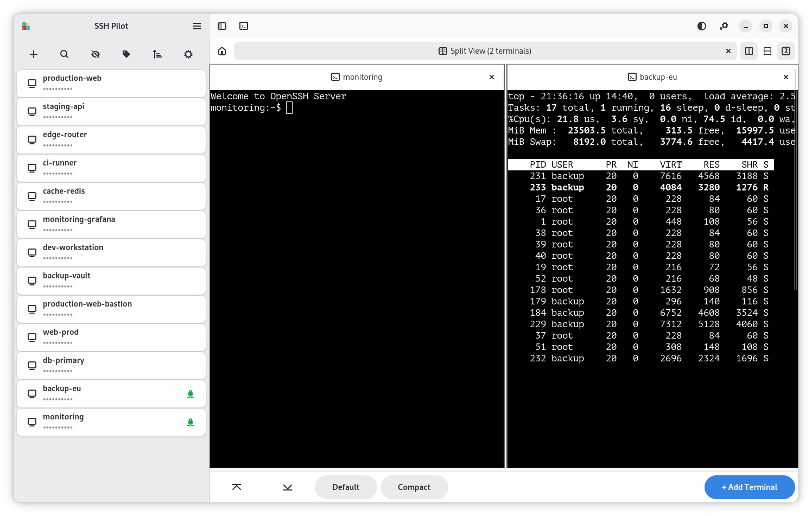Close the Split View tab
812x516 pixels.
coord(728,51)
